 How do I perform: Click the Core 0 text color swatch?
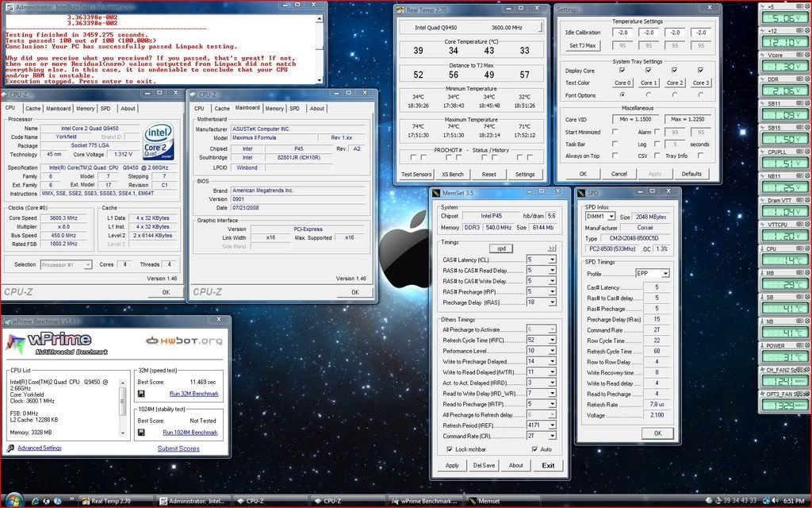click(622, 83)
